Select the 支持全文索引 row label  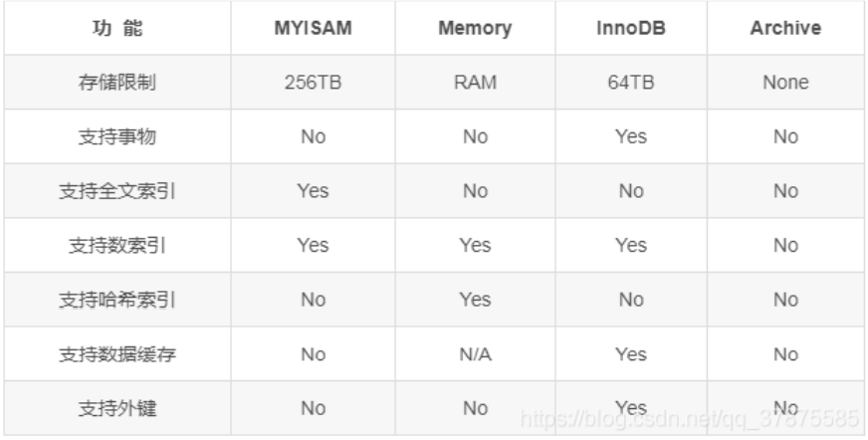point(117,190)
